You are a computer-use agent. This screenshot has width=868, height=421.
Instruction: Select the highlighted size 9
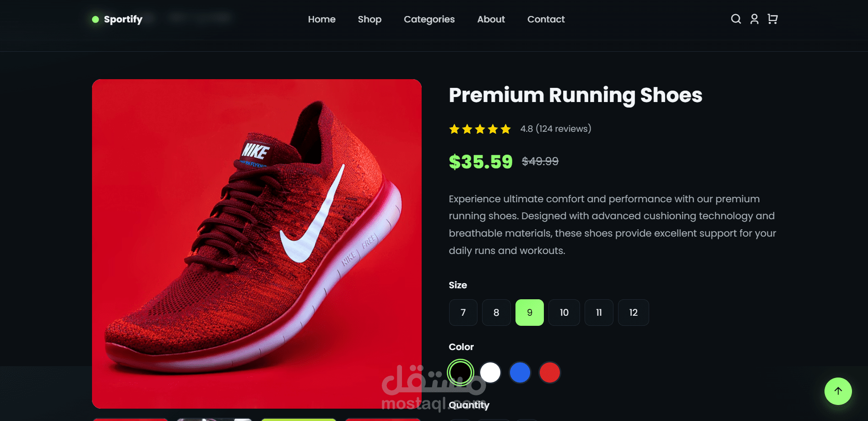coord(530,313)
